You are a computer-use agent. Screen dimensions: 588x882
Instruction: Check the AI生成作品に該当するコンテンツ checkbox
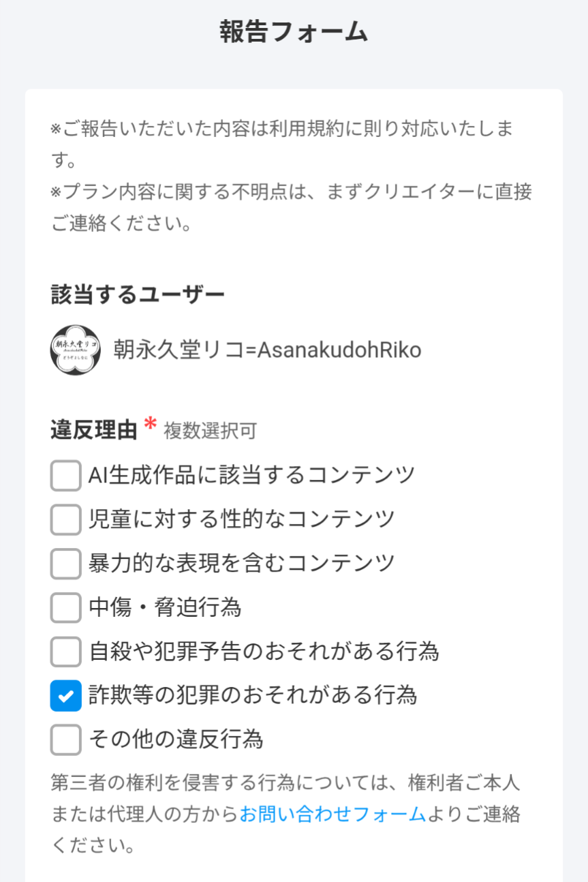(66, 475)
